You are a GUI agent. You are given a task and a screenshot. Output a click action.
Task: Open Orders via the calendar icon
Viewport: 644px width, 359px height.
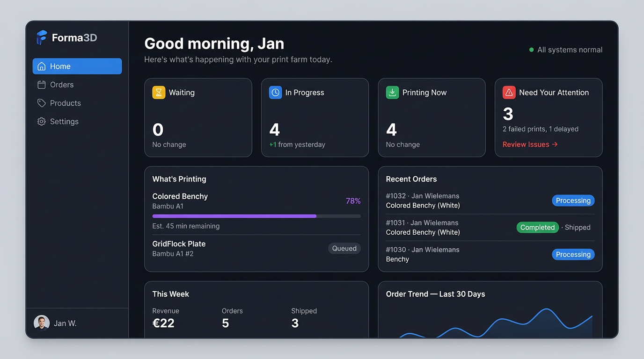(41, 85)
